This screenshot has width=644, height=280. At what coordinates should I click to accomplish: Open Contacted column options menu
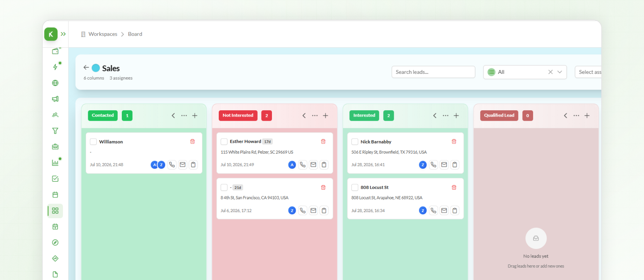pyautogui.click(x=184, y=115)
